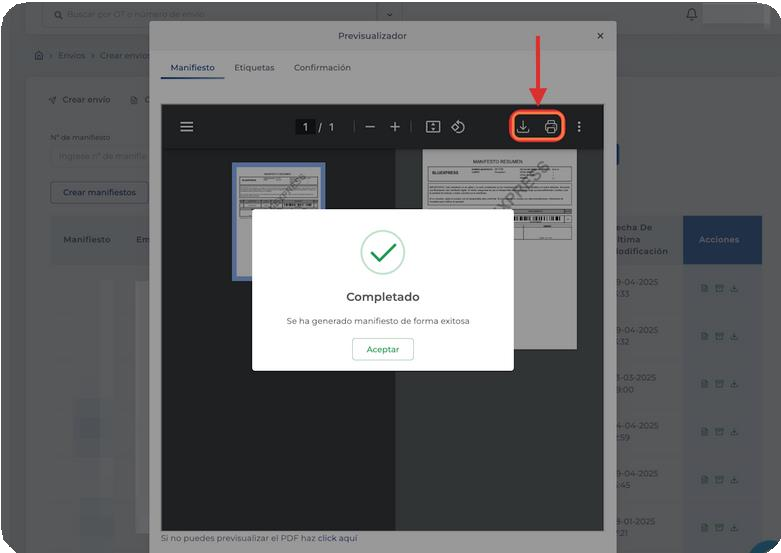
Task: Rotate the PDF document with the rotate icon
Action: (458, 127)
